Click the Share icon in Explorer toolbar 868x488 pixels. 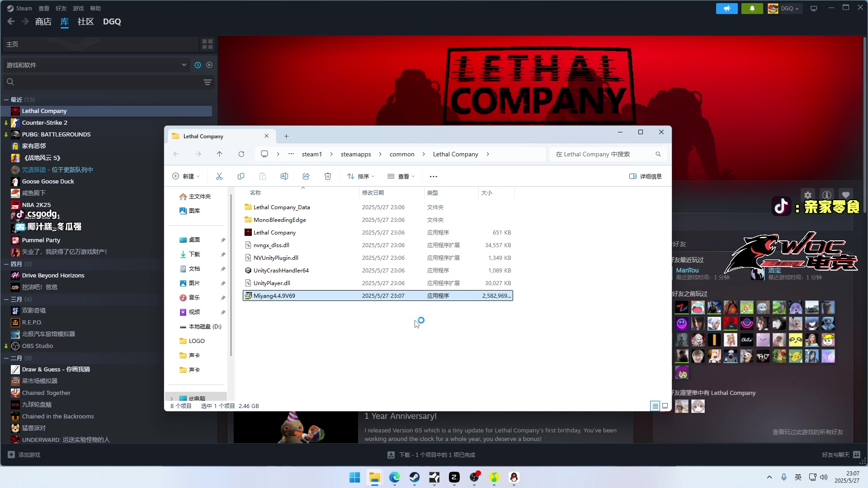pos(306,176)
